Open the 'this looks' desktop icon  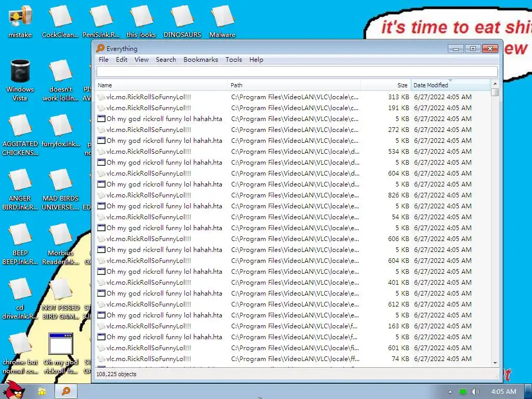tap(141, 22)
